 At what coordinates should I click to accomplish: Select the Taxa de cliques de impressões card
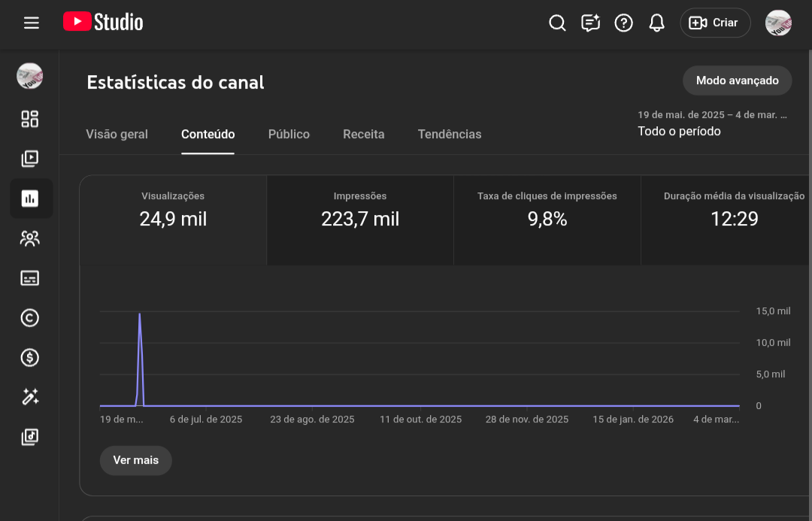tap(547, 220)
